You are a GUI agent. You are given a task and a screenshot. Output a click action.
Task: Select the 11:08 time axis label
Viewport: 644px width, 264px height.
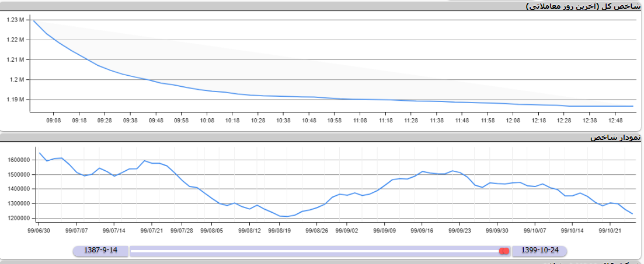click(360, 120)
